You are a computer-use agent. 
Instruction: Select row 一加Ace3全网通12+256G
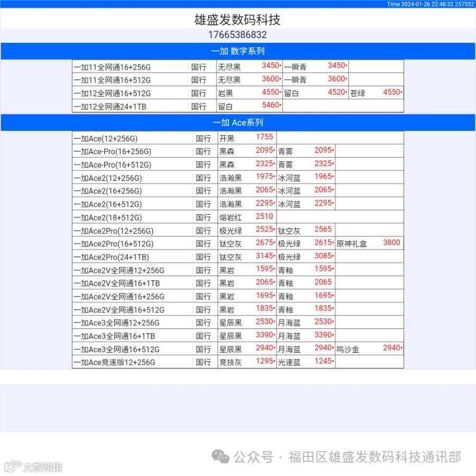click(238, 323)
